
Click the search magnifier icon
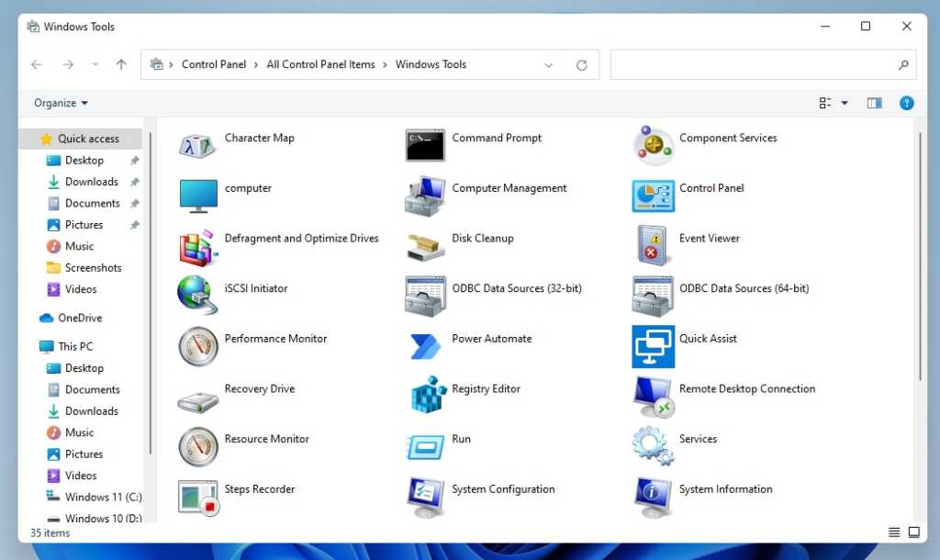coord(903,65)
